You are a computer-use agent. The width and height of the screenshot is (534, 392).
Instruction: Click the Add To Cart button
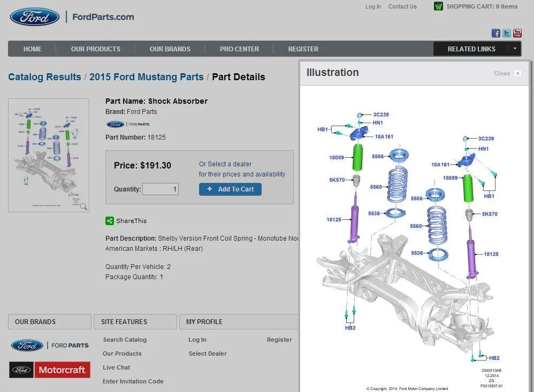pyautogui.click(x=230, y=189)
